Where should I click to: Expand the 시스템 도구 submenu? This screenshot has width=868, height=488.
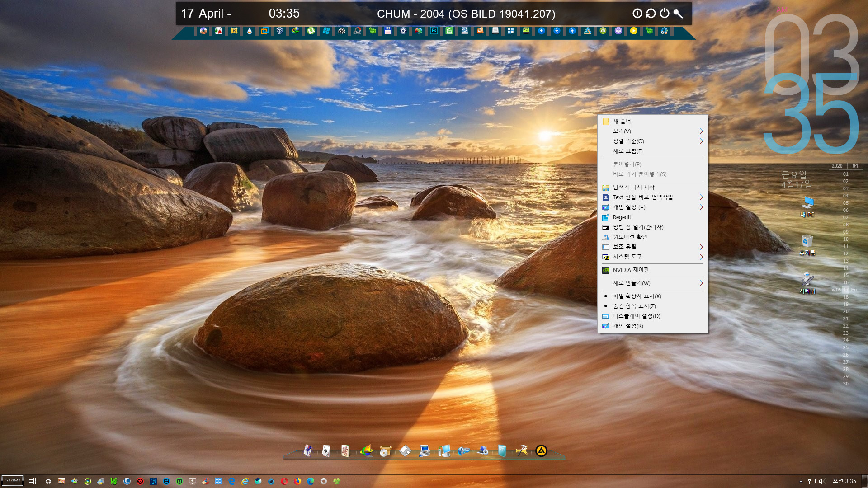pos(653,257)
